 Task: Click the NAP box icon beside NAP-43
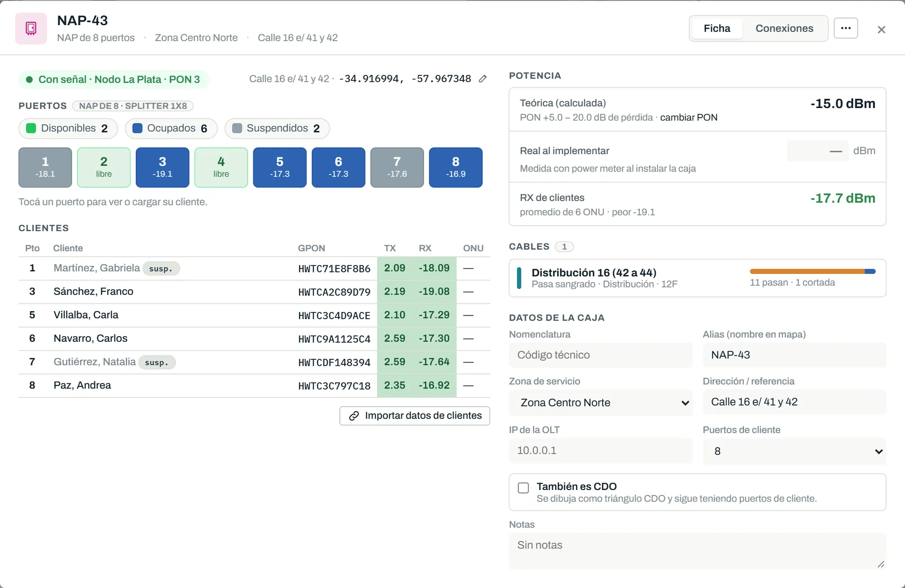pos(31,29)
